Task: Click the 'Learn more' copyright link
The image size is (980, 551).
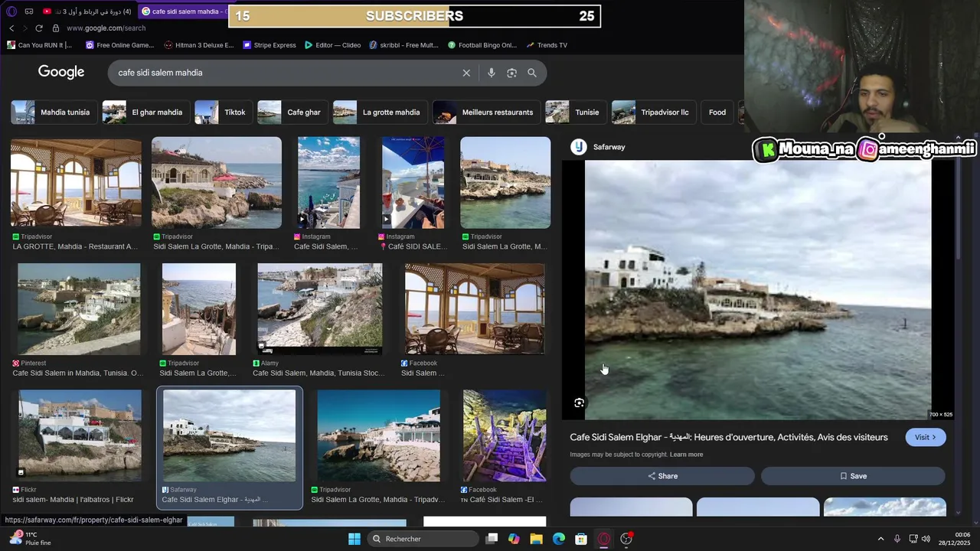Action: click(686, 455)
